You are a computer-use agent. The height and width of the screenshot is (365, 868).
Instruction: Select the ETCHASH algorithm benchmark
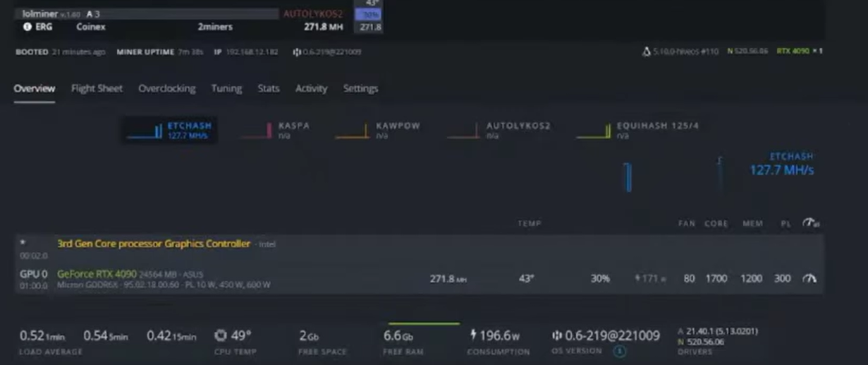[x=170, y=130]
